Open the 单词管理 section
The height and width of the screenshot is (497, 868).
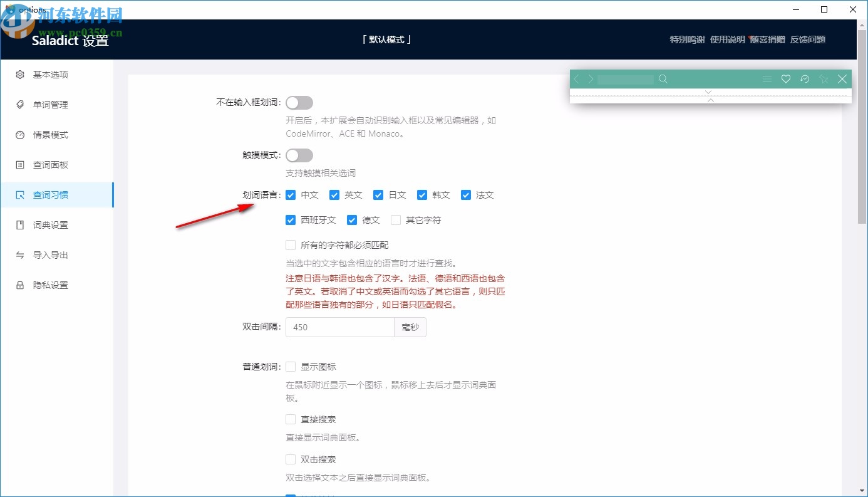coord(57,105)
